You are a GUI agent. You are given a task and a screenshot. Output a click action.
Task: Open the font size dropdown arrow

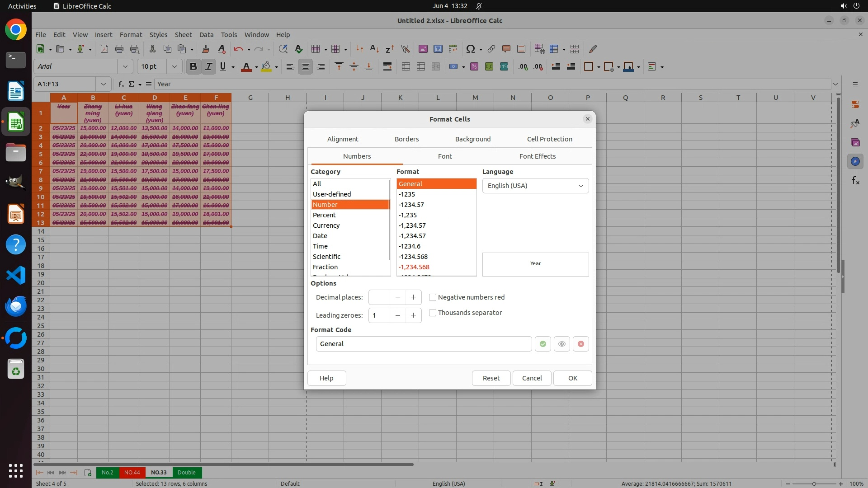click(x=174, y=67)
